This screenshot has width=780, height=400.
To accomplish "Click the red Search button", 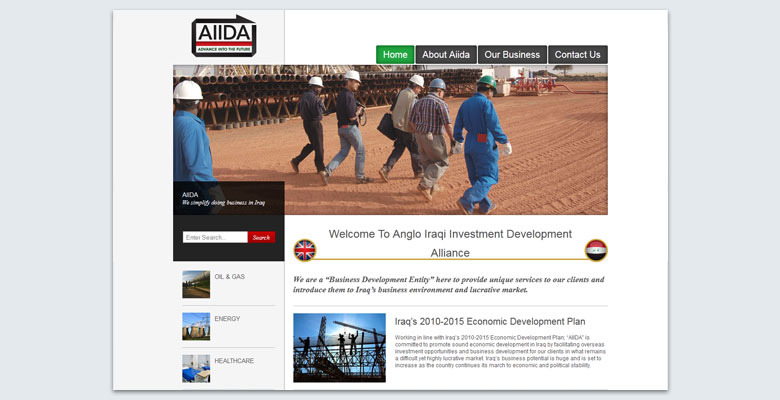I will (x=261, y=237).
